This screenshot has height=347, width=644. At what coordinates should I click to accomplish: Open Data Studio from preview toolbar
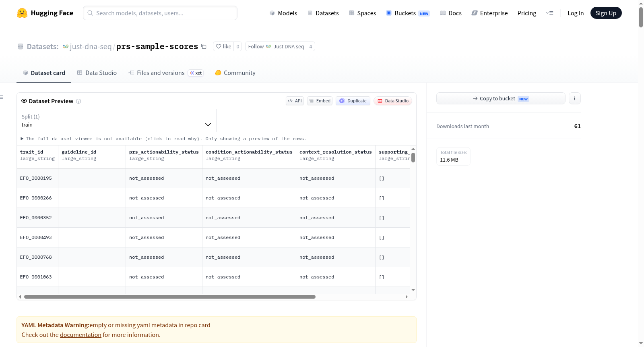click(x=393, y=101)
